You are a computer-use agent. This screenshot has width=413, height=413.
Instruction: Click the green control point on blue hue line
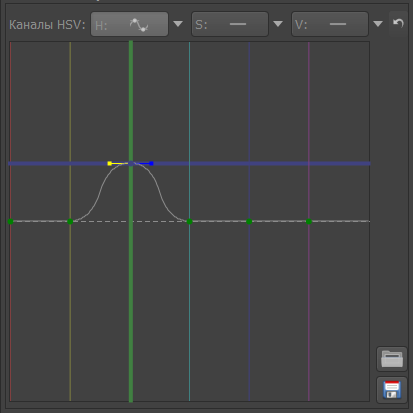[x=249, y=221]
